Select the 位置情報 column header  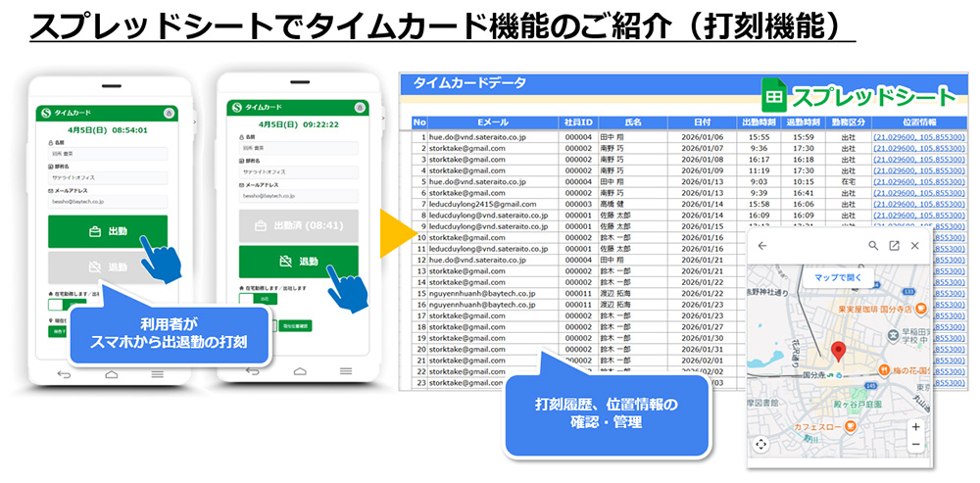917,122
